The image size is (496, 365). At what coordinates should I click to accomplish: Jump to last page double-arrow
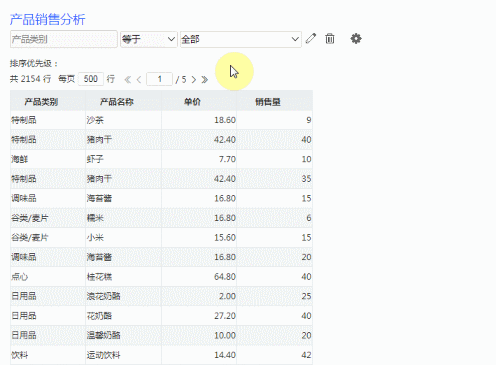(x=205, y=79)
